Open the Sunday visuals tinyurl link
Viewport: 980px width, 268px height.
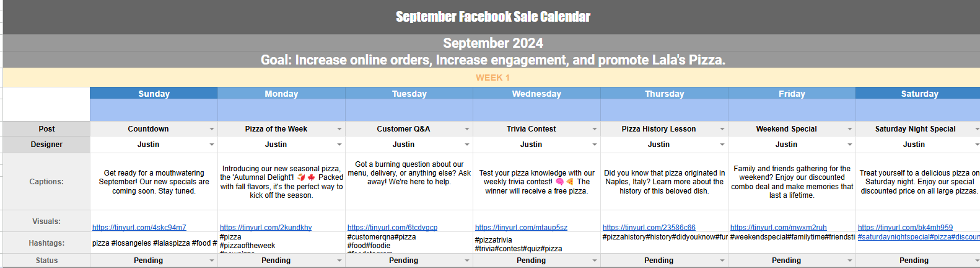coord(139,228)
